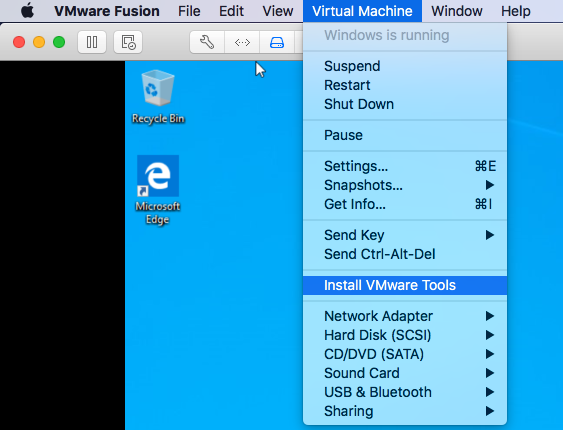Open settings via the wrench icon
This screenshot has height=432, width=564.
click(207, 42)
